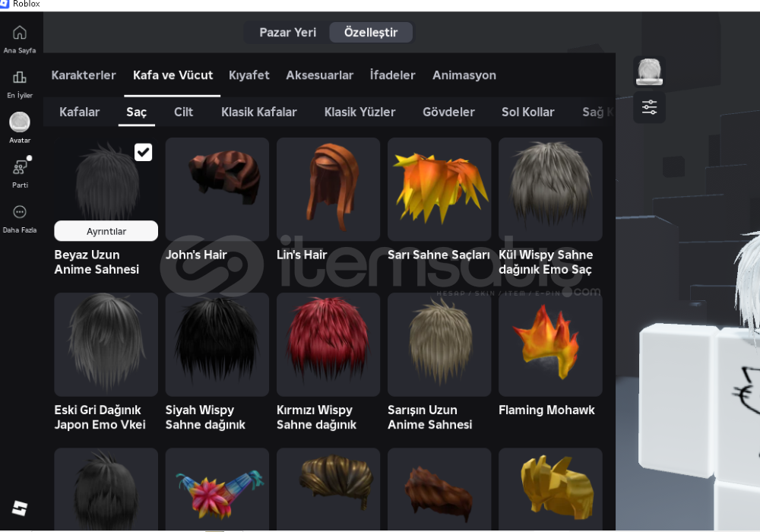
Task: Open the Kıyafet category
Action: pos(249,75)
